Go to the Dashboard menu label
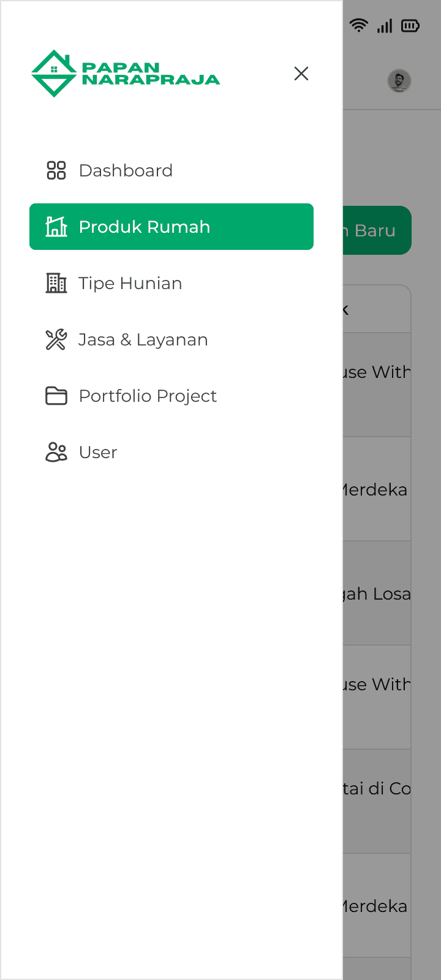 126,170
